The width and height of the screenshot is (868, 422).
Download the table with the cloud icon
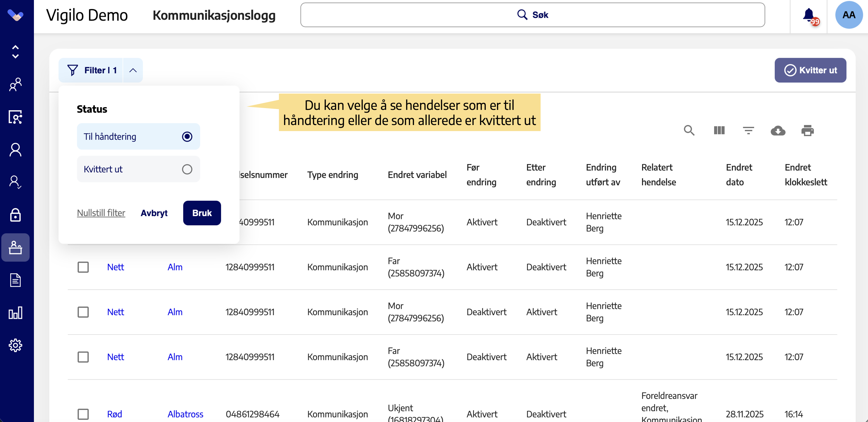(x=778, y=130)
